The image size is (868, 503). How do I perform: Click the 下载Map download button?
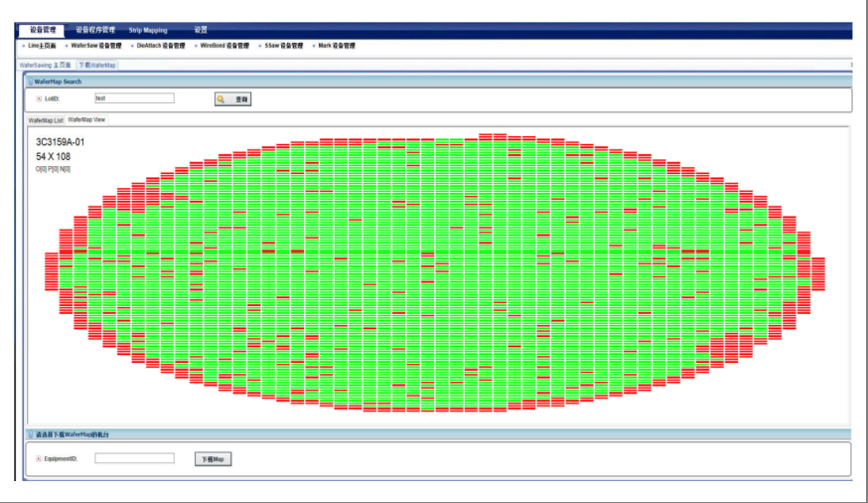214,458
